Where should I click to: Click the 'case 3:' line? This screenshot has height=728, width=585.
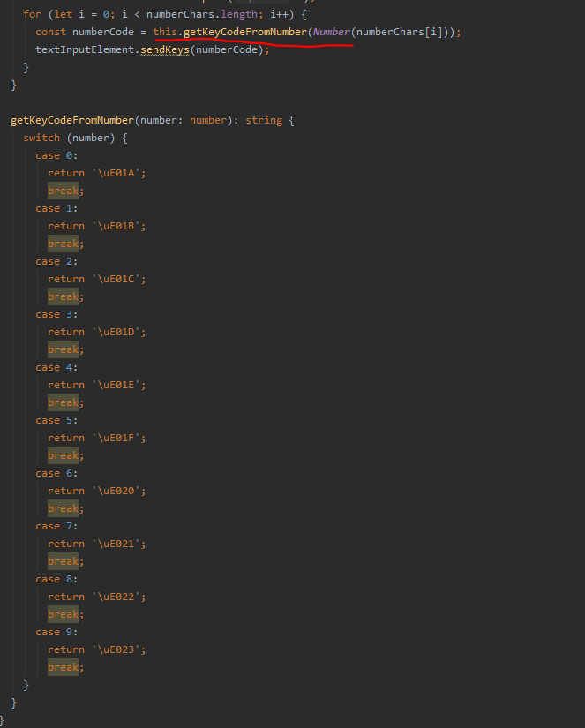[x=56, y=314]
